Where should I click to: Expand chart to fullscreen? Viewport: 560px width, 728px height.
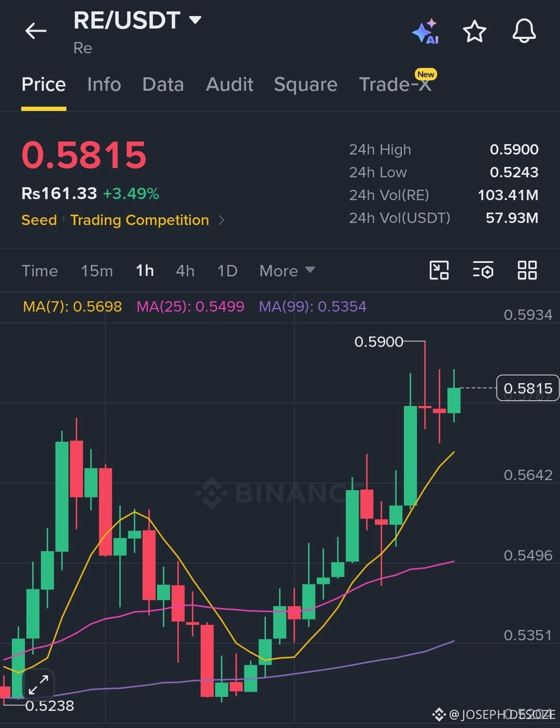coord(38,685)
